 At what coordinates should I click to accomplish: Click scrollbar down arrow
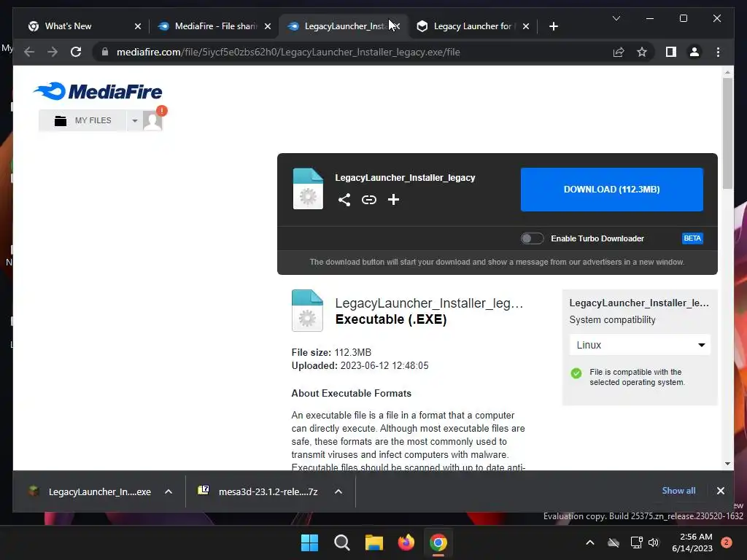(727, 463)
